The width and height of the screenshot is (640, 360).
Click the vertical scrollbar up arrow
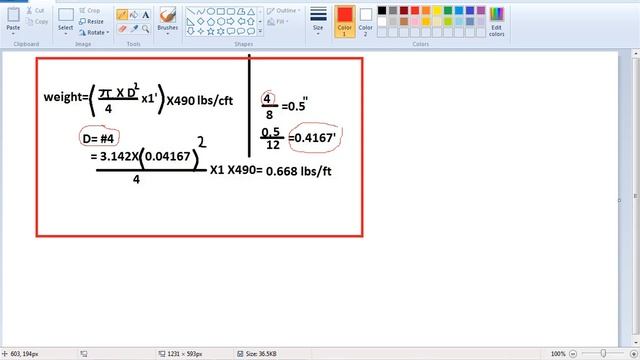[636, 53]
